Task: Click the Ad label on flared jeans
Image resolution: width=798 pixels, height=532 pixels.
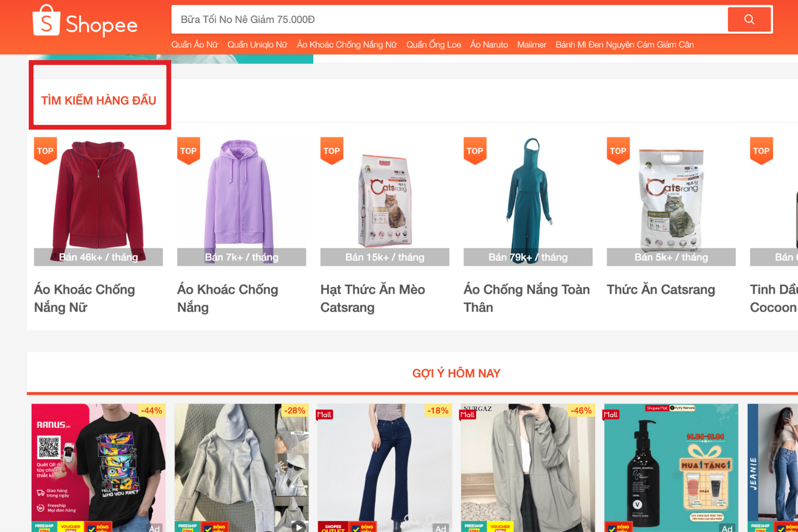Action: [440, 528]
